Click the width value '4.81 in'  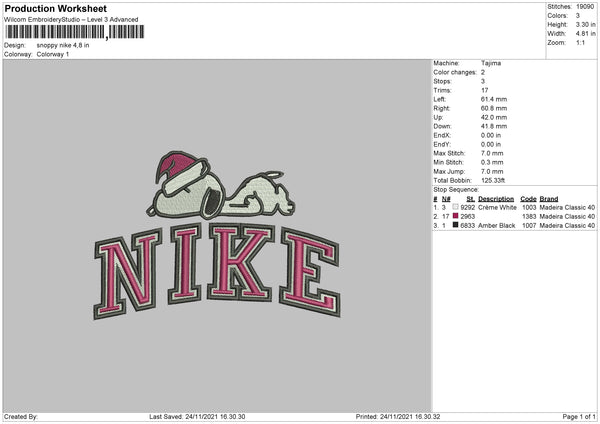point(585,34)
